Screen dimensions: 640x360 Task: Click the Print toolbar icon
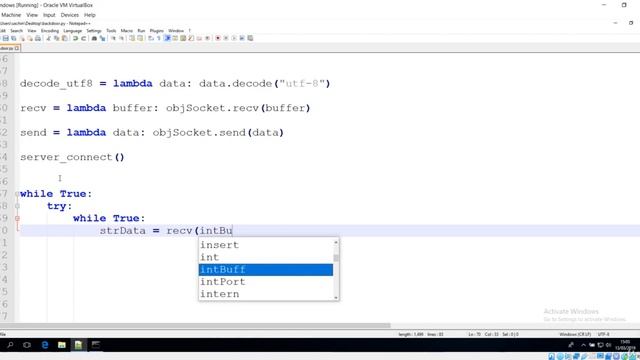pyautogui.click(x=38, y=38)
